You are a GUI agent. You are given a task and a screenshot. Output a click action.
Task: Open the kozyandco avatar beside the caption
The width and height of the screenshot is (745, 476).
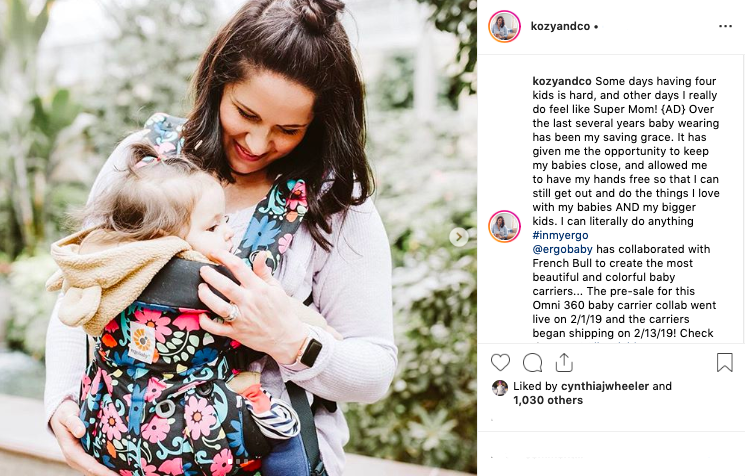pyautogui.click(x=504, y=226)
